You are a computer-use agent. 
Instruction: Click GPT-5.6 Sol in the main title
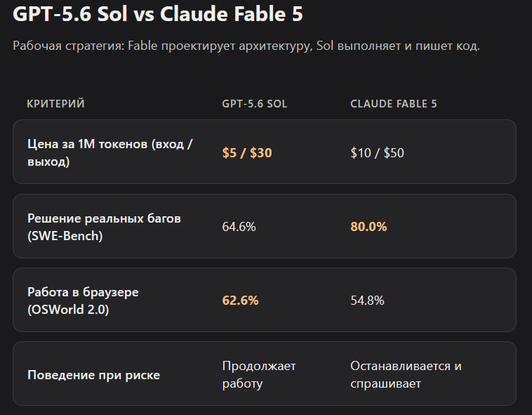tap(70, 14)
